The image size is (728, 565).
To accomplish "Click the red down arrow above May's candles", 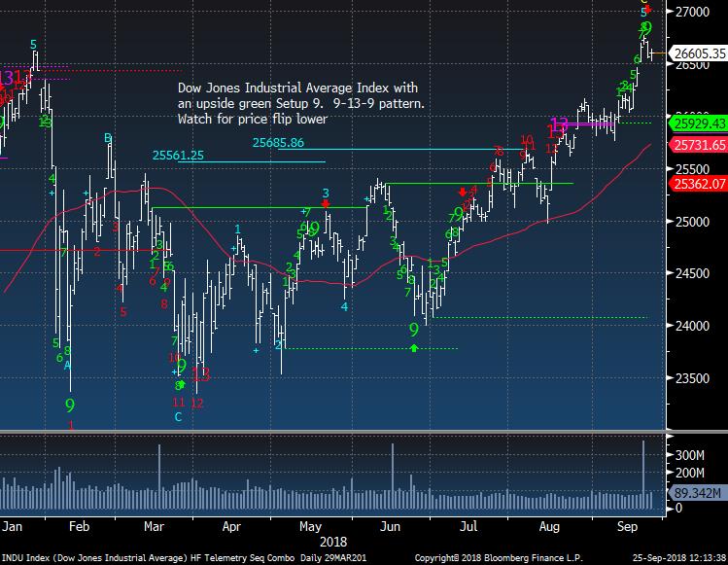I will pos(326,203).
